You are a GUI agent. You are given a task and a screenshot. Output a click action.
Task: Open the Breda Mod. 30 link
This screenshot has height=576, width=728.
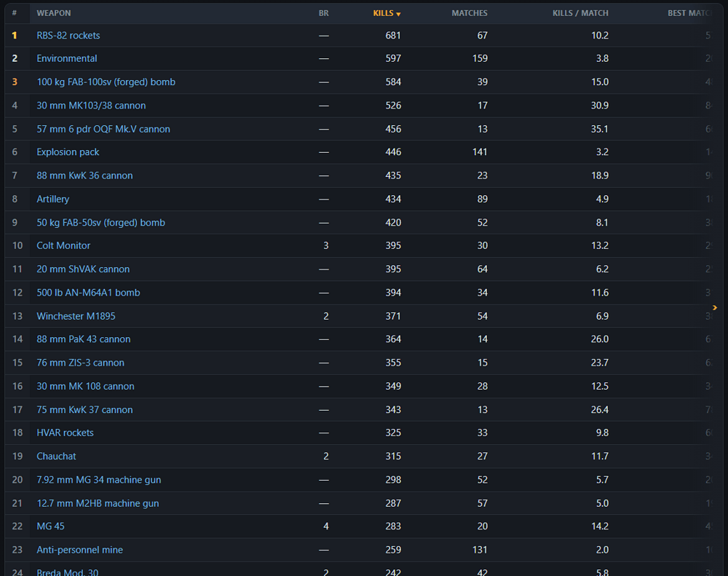click(67, 572)
